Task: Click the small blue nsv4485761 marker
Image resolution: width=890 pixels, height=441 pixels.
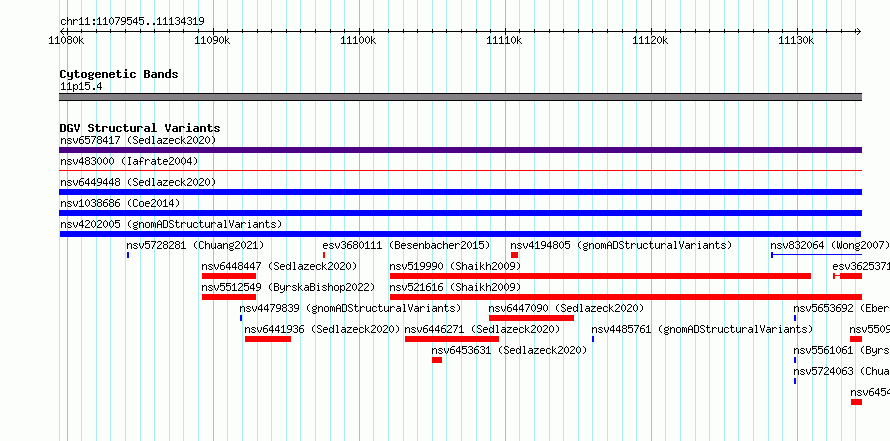Action: (x=593, y=339)
